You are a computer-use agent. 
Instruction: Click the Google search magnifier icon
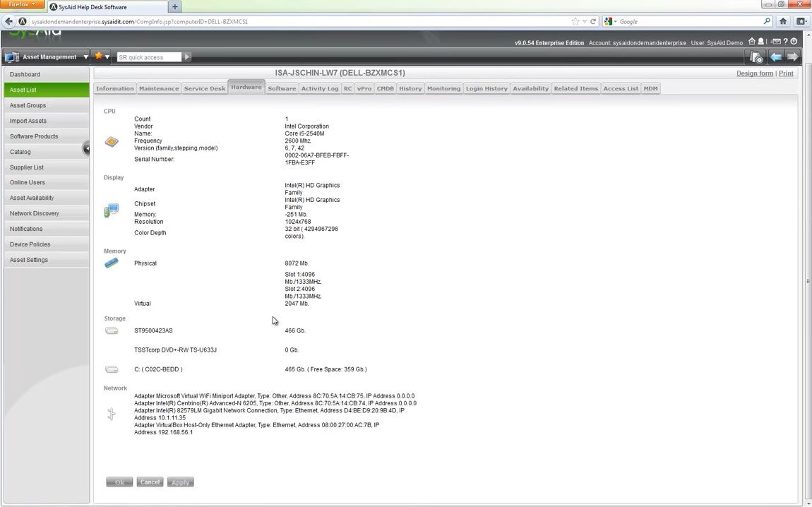point(767,21)
